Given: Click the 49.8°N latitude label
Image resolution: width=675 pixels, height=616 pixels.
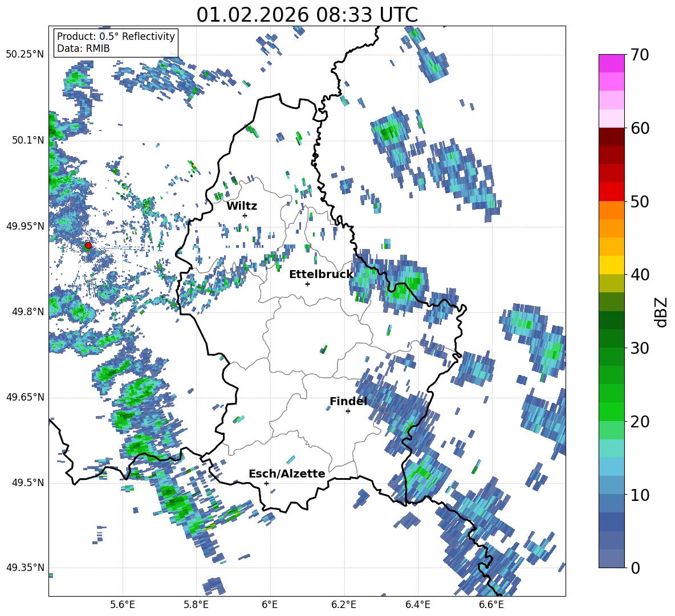Looking at the screenshot, I should pyautogui.click(x=28, y=312).
